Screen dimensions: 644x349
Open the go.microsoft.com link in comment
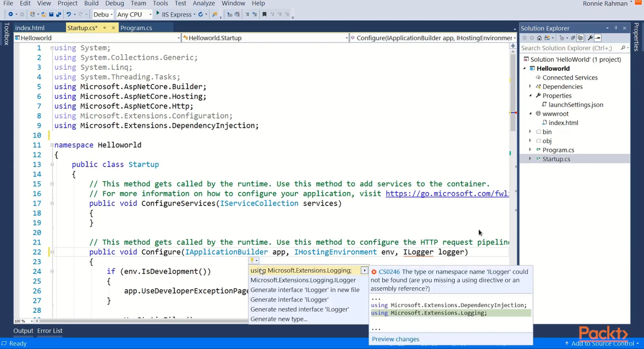click(x=447, y=194)
